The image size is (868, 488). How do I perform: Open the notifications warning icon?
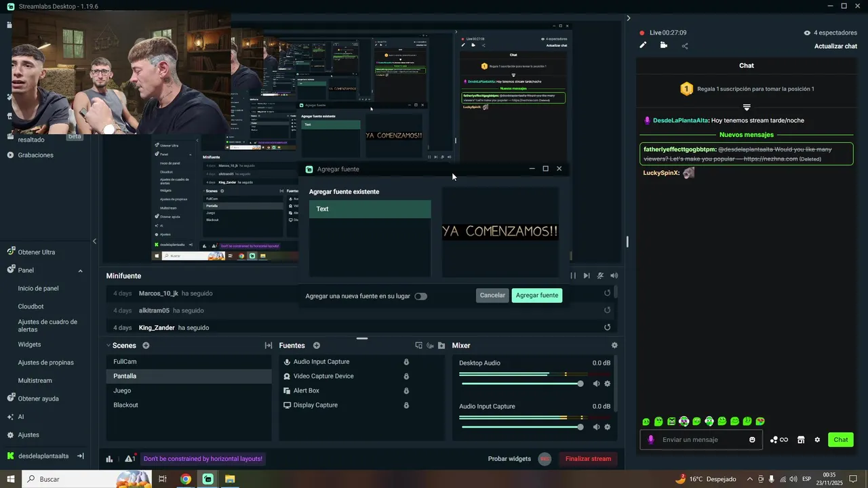pos(129,459)
